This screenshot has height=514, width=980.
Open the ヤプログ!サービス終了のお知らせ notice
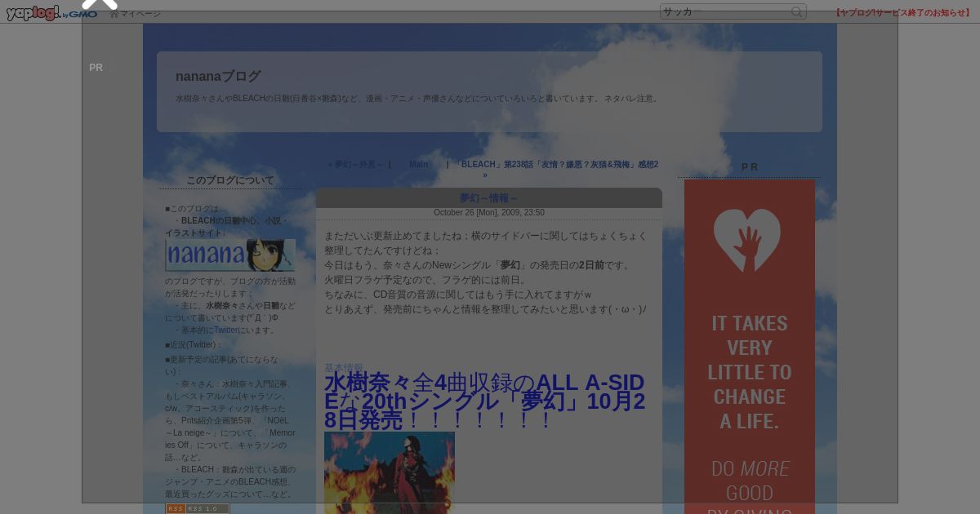(x=904, y=12)
